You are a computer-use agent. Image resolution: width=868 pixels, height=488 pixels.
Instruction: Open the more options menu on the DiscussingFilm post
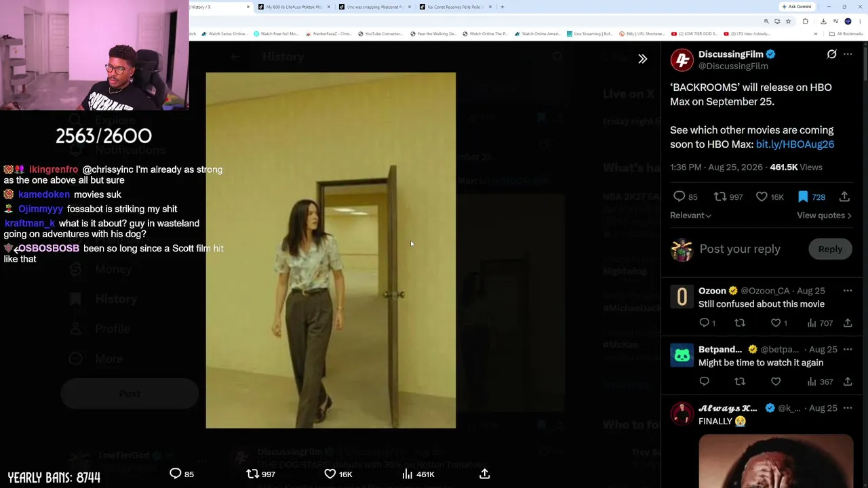point(848,54)
